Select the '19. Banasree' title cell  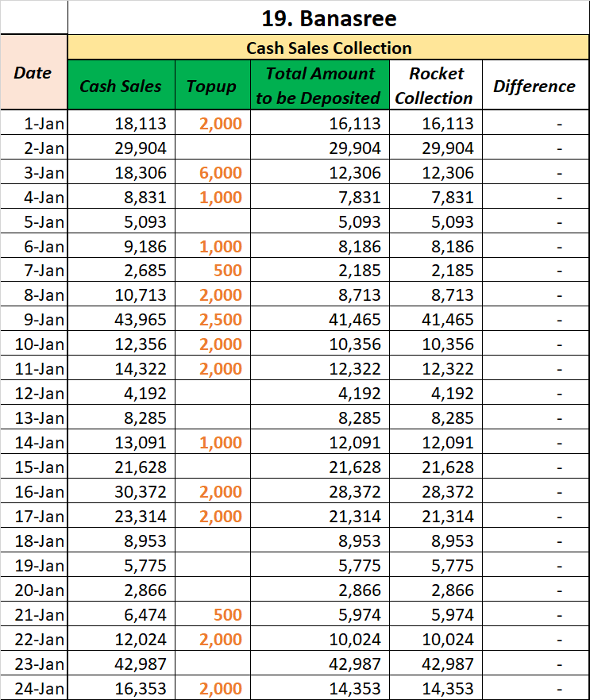click(329, 17)
